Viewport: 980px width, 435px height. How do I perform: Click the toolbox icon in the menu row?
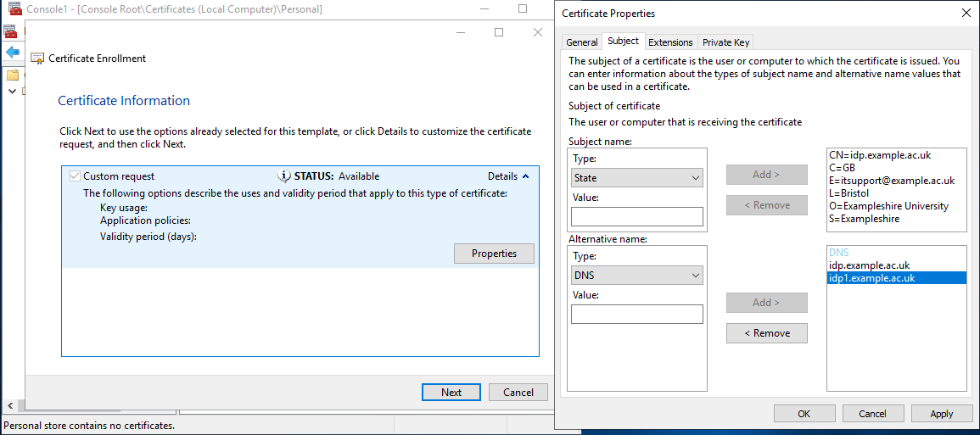(10, 31)
